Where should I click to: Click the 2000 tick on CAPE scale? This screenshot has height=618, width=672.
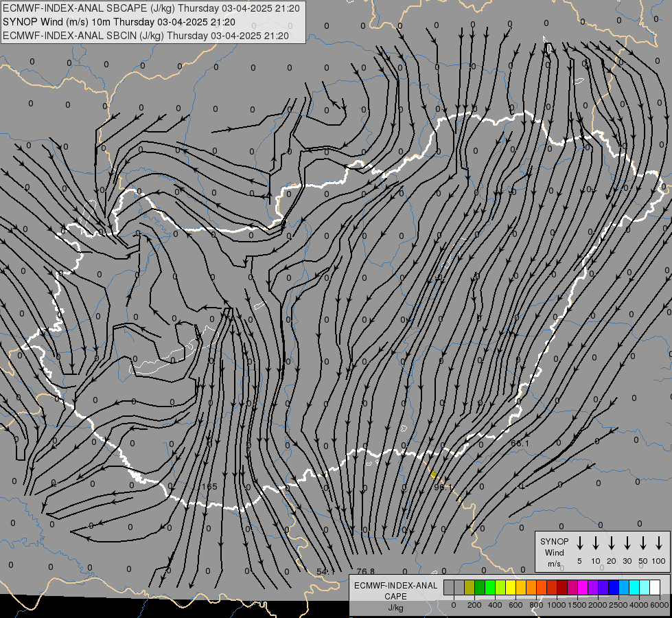point(598,605)
